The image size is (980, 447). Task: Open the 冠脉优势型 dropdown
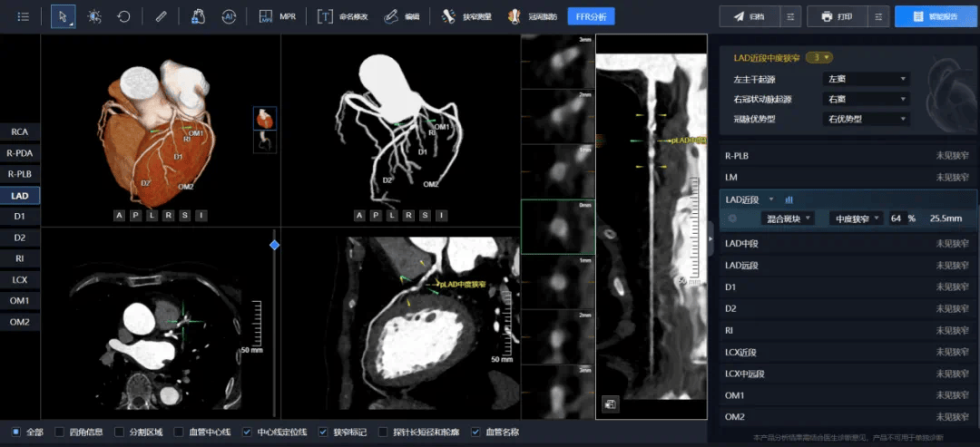[866, 119]
